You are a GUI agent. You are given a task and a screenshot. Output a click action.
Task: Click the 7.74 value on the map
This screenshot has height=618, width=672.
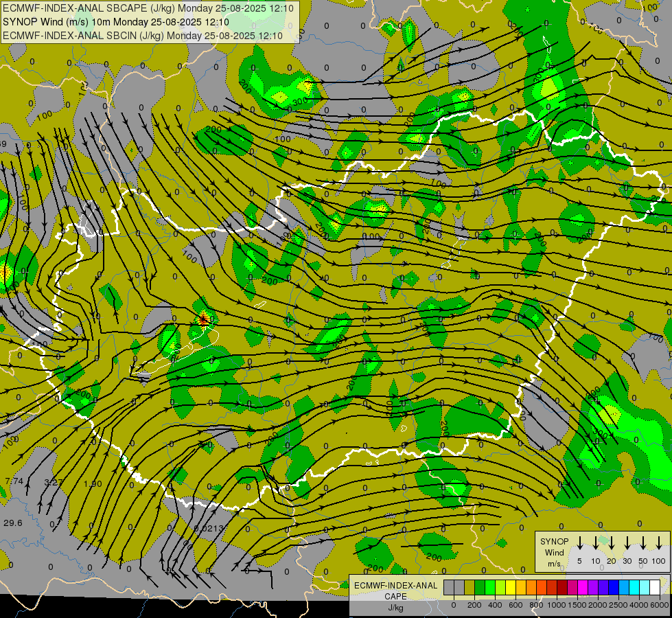[x=14, y=481]
